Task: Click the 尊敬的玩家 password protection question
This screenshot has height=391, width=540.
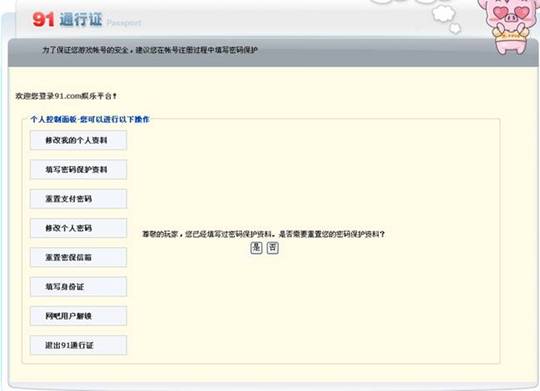Action: [x=263, y=234]
